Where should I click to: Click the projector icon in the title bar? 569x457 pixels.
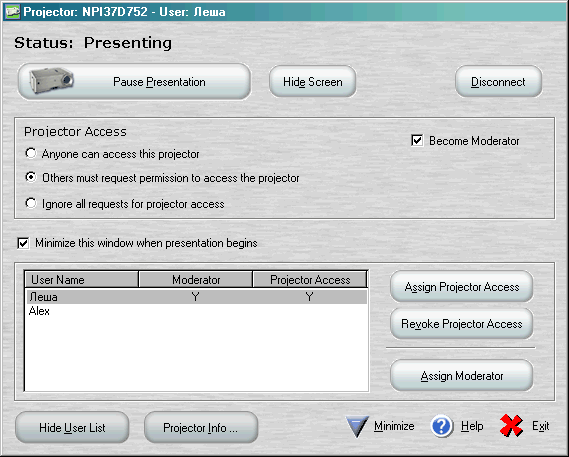13,12
